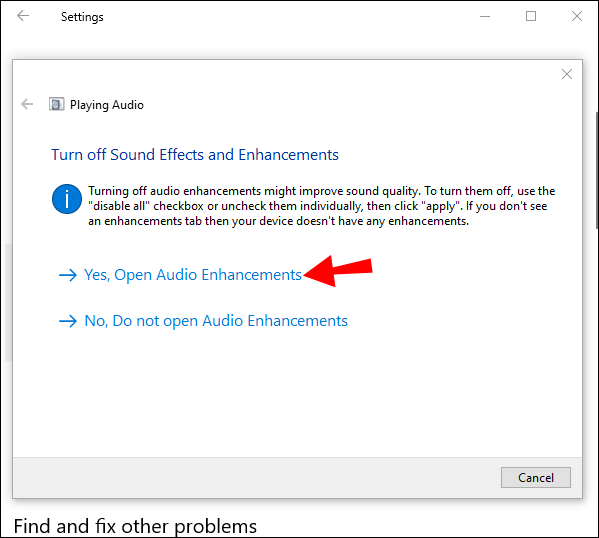The height and width of the screenshot is (538, 599).
Task: Click the audio enhancements description paragraph
Action: coord(322,206)
